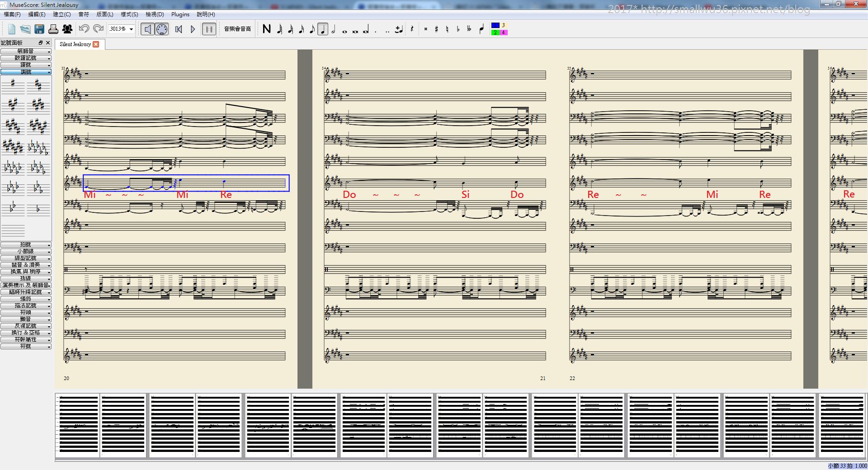The height and width of the screenshot is (470, 868).
Task: Close the 記號面板 palette panel
Action: coord(48,43)
